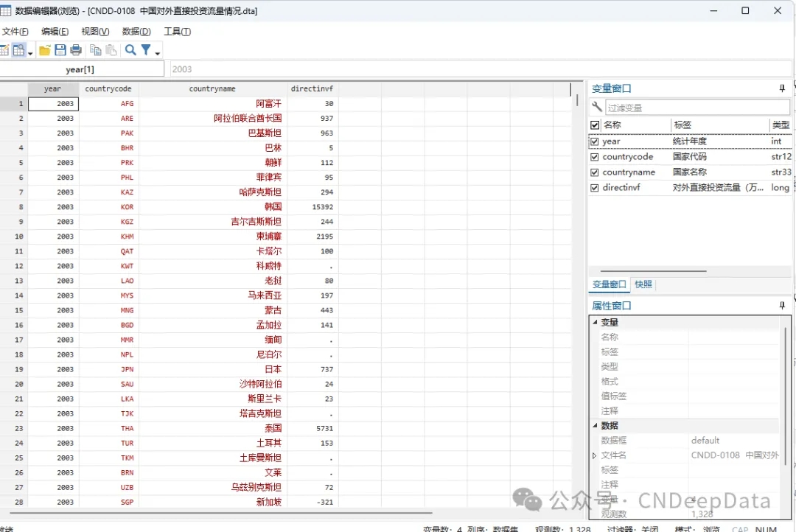
Task: Uncheck the countryname variable checkbox
Action: point(595,172)
